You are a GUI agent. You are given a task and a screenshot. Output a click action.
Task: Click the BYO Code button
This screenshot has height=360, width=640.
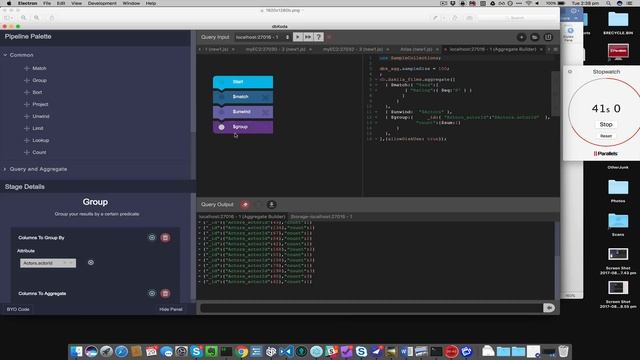tap(18, 309)
